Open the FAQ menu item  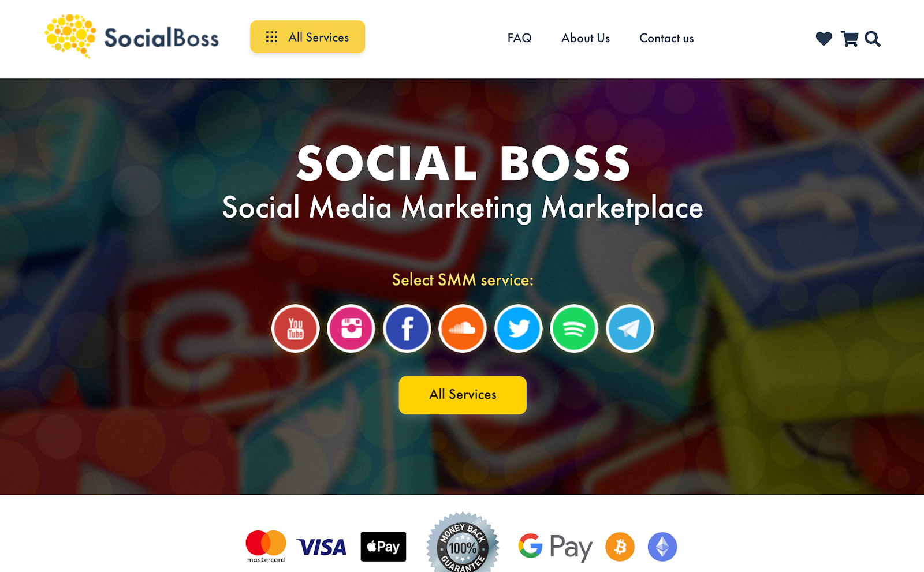click(x=520, y=38)
